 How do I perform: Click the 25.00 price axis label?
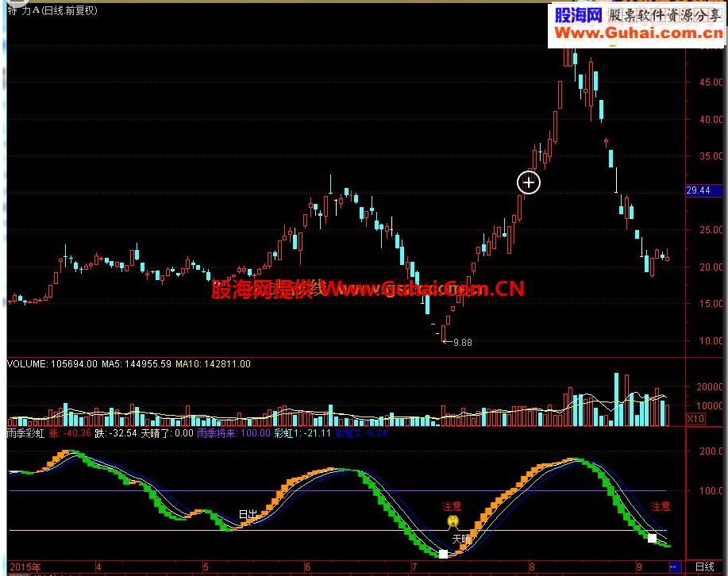tap(711, 230)
